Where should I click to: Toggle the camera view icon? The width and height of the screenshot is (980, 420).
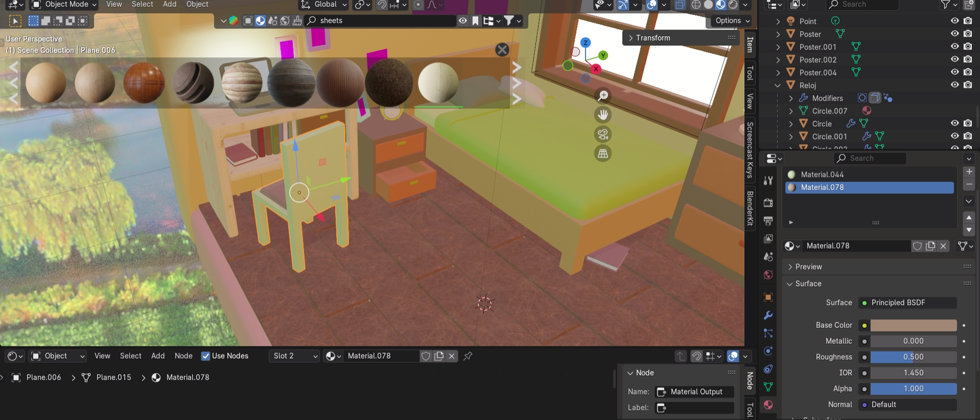tap(603, 134)
